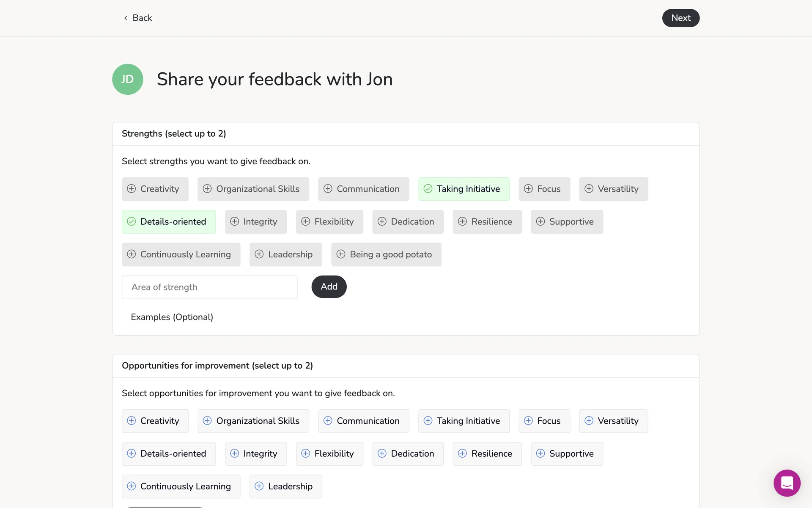Image resolution: width=812 pixels, height=508 pixels.
Task: Expand the Examples (Optional) section
Action: 172,317
